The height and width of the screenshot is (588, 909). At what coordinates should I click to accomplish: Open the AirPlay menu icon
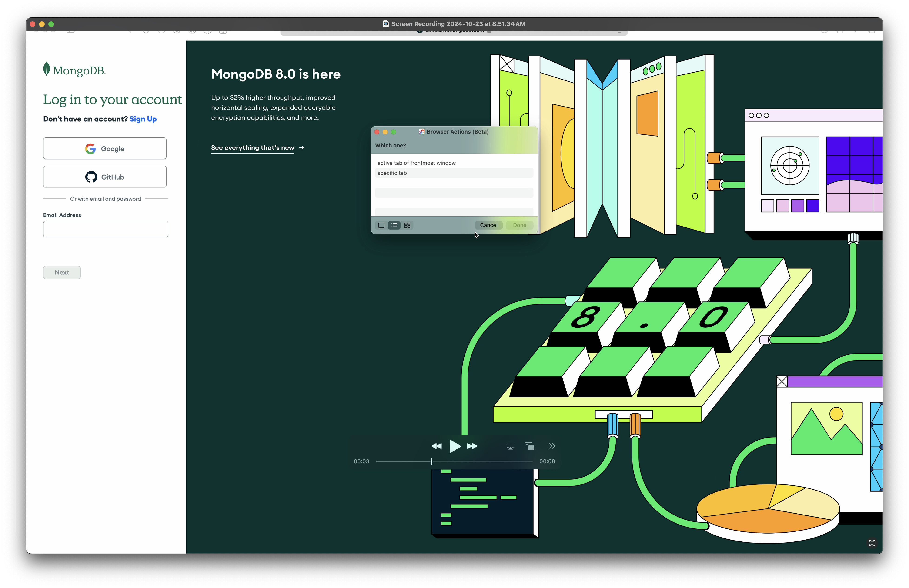[x=510, y=446]
